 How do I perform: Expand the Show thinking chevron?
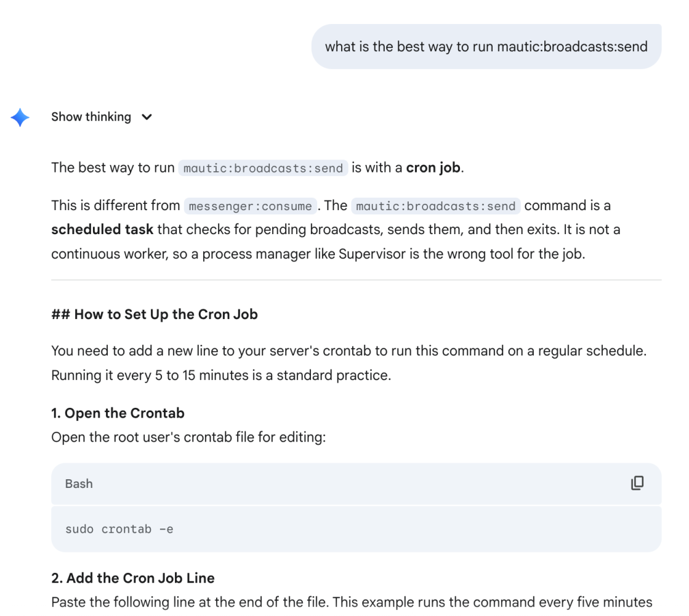147,117
